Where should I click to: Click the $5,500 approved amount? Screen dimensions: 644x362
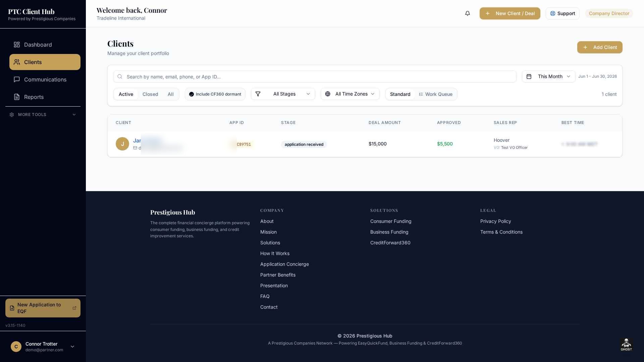coord(445,144)
